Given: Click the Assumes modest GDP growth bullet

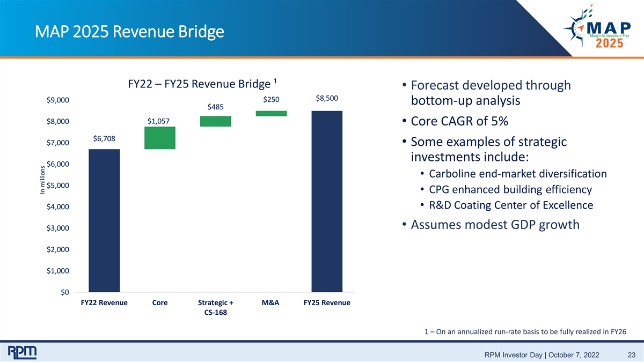Looking at the screenshot, I should [491, 224].
